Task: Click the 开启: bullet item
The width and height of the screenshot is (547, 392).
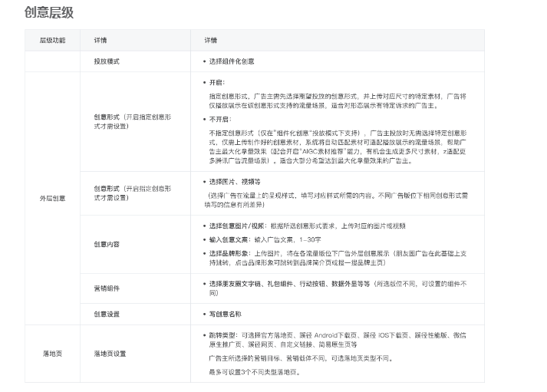Action: 216,82
